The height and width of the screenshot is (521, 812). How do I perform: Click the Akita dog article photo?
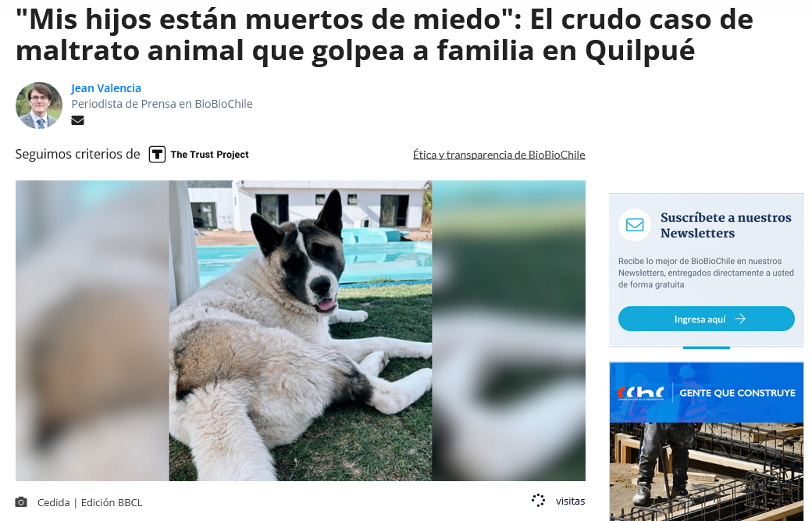point(301,330)
